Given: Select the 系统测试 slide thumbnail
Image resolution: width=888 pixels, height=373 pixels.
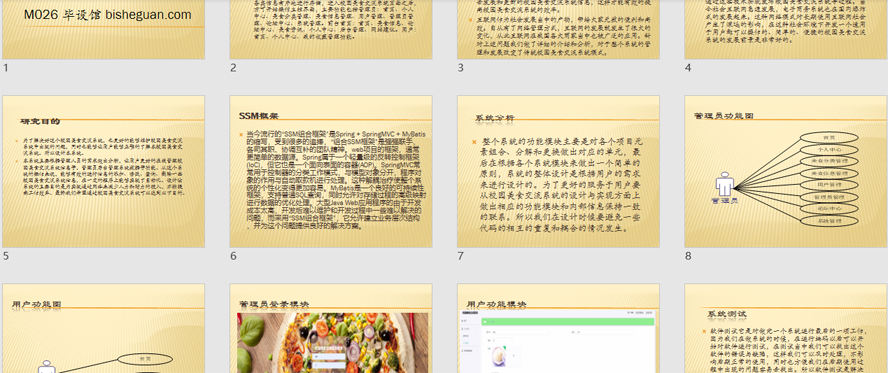Looking at the screenshot, I should [x=786, y=328].
